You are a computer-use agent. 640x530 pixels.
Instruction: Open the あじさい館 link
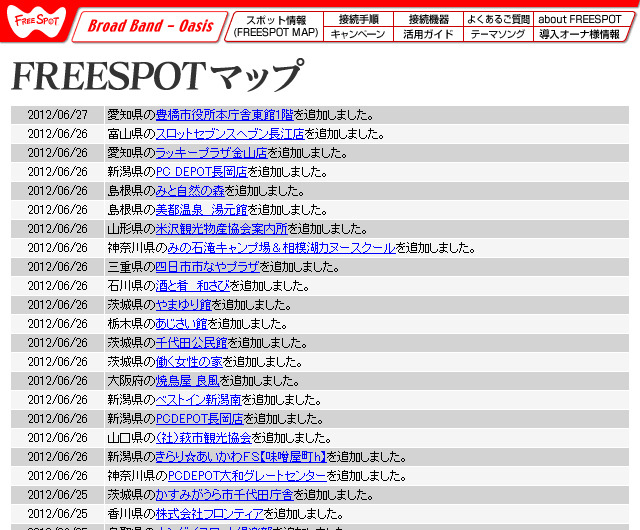(182, 324)
